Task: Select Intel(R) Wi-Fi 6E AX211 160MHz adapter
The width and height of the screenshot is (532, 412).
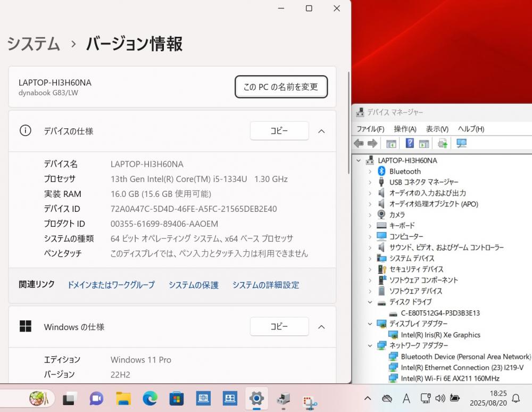Action: tap(450, 378)
